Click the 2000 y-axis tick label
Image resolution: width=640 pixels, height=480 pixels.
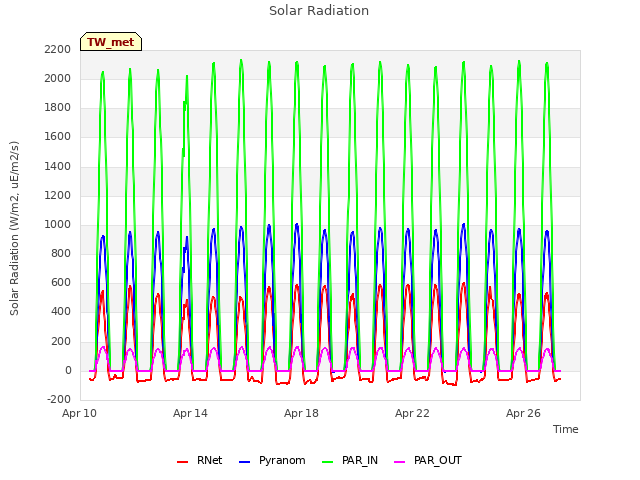click(x=58, y=78)
